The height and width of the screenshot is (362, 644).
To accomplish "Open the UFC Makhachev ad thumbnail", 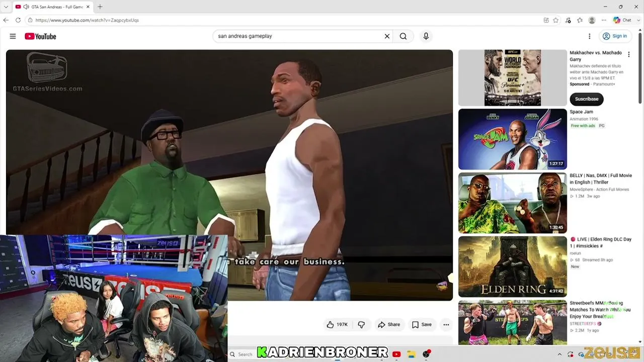I will pyautogui.click(x=513, y=77).
